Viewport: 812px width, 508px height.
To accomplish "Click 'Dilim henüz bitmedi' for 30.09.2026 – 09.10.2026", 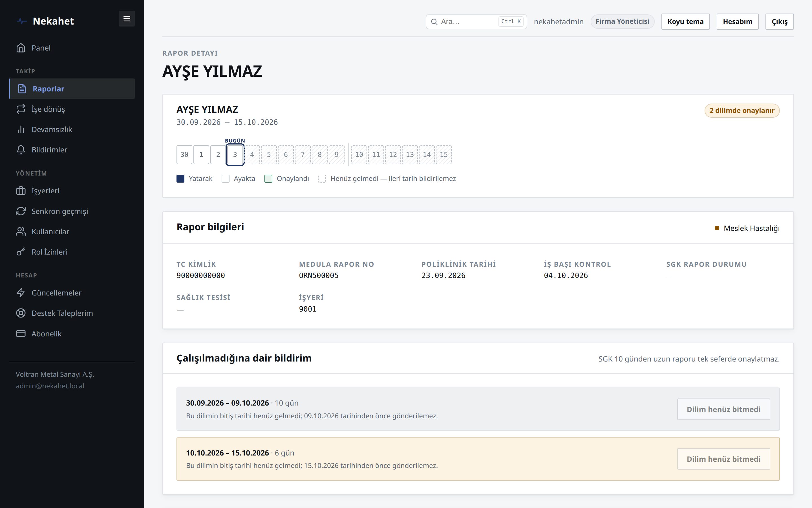I will tap(723, 409).
